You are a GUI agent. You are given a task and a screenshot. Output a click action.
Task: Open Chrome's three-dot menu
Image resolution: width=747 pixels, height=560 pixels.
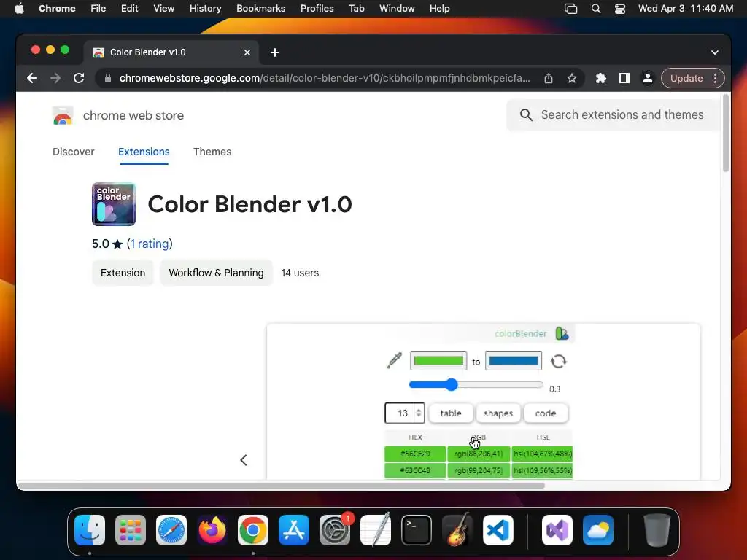tap(715, 78)
